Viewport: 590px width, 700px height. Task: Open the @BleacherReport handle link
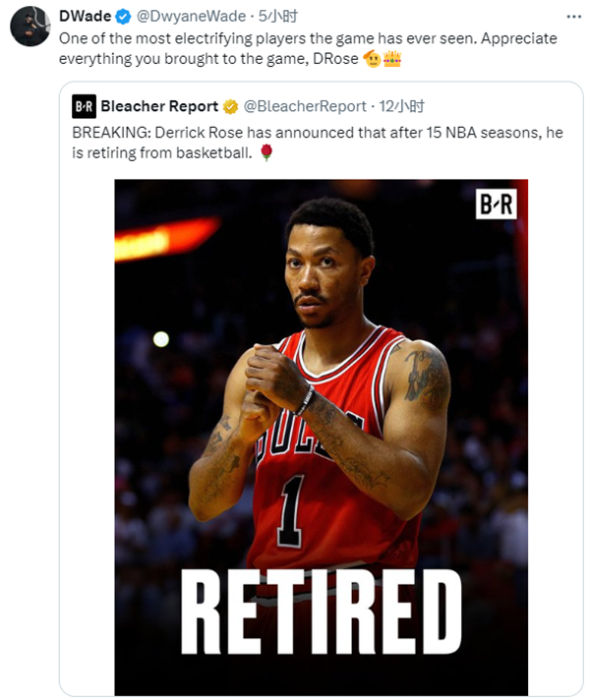[305, 106]
